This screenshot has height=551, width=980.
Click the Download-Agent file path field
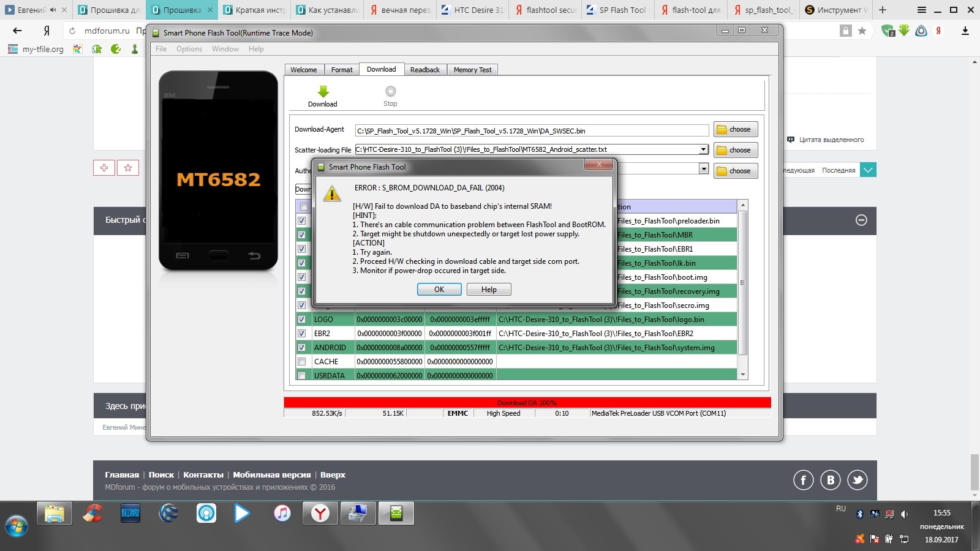[531, 130]
